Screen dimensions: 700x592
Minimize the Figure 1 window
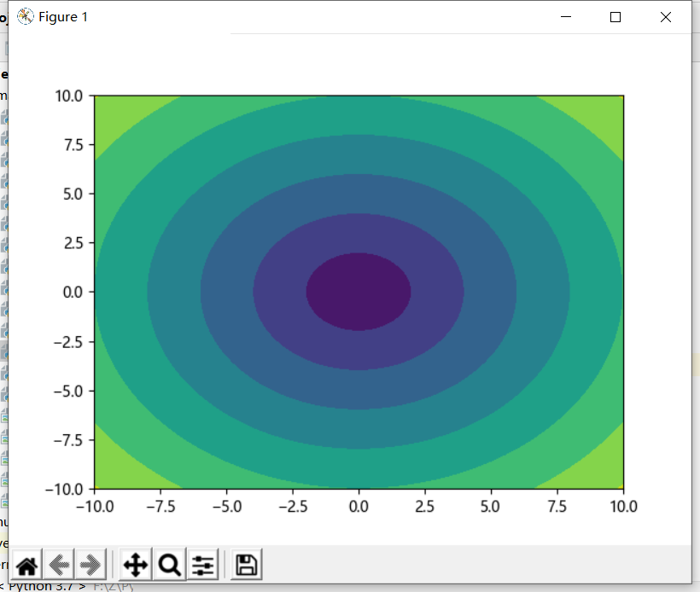(566, 17)
